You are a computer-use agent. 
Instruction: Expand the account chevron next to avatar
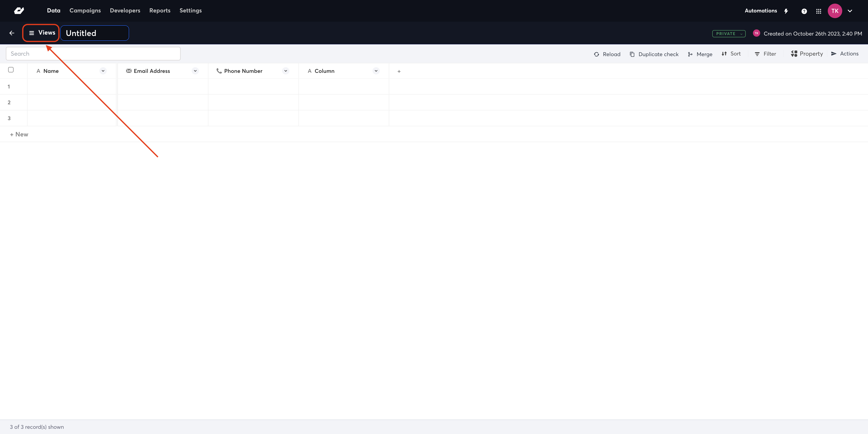pyautogui.click(x=850, y=11)
